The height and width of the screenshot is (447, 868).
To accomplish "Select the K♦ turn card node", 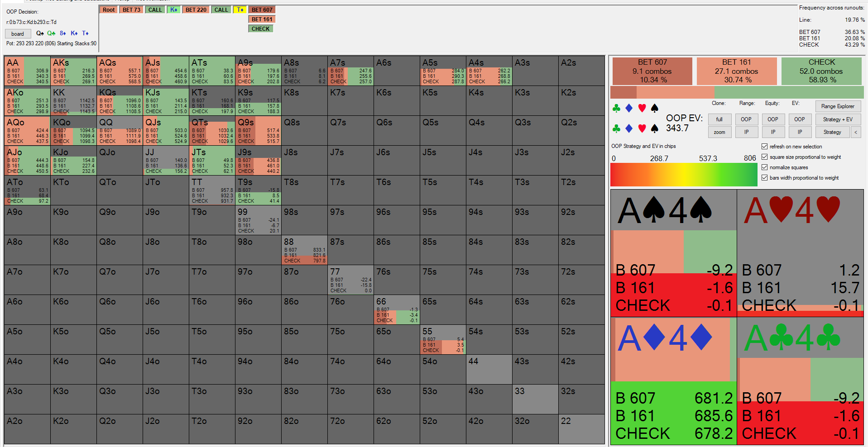I will (173, 10).
